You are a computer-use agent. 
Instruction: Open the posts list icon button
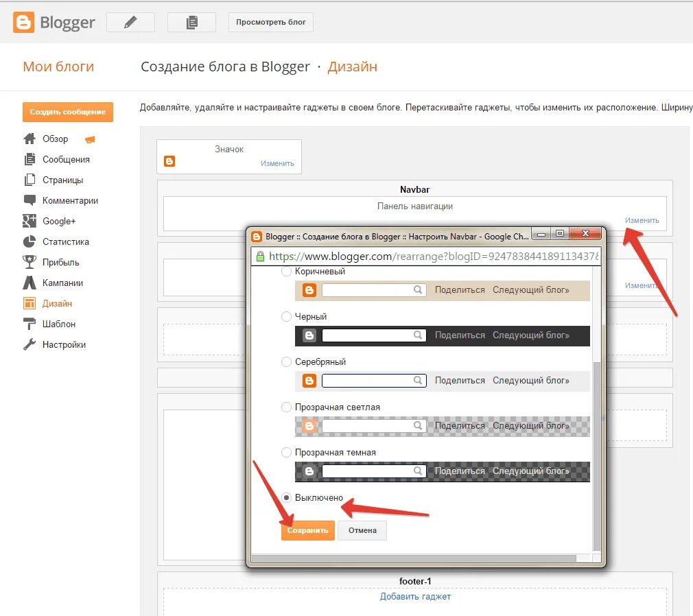pos(191,22)
